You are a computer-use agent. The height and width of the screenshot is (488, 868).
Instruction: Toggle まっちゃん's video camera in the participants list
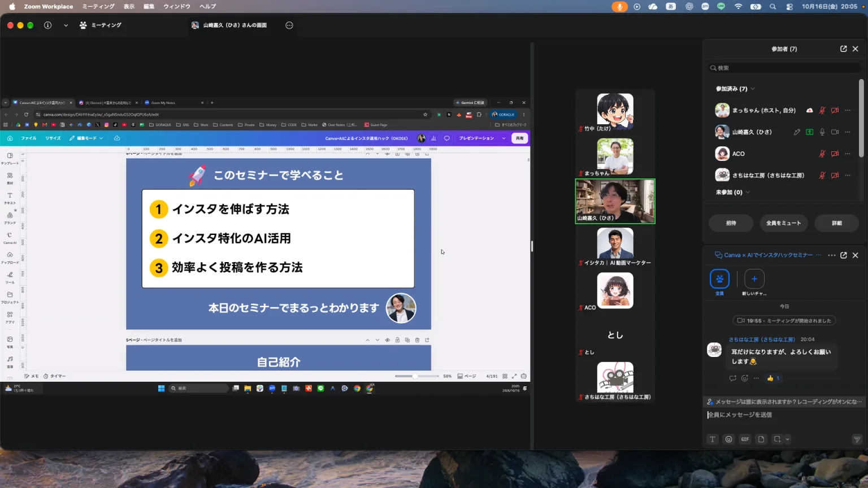coord(835,110)
